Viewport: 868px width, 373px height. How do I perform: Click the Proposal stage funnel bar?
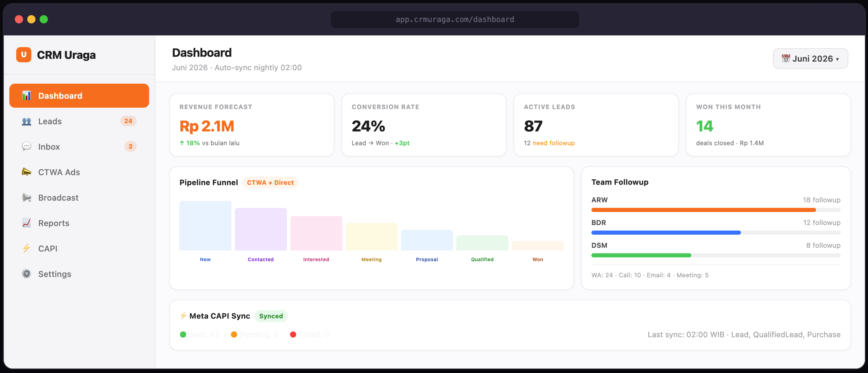point(427,240)
